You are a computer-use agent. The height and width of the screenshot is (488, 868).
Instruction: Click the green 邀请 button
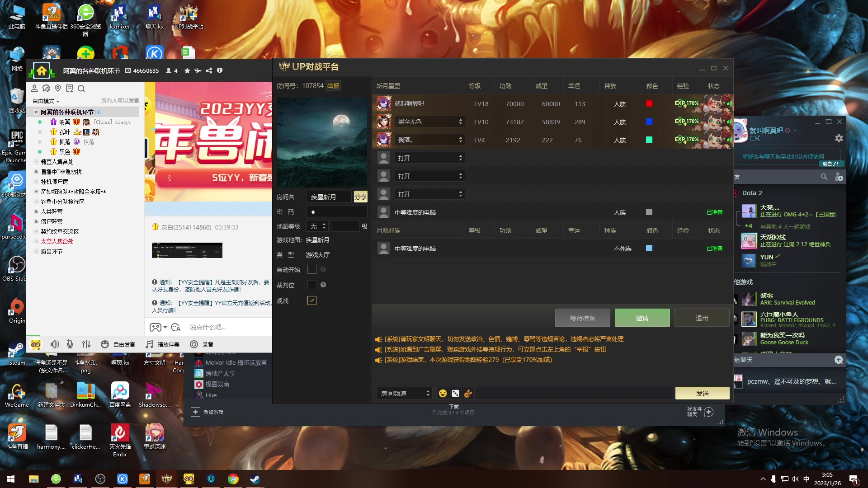[642, 318]
